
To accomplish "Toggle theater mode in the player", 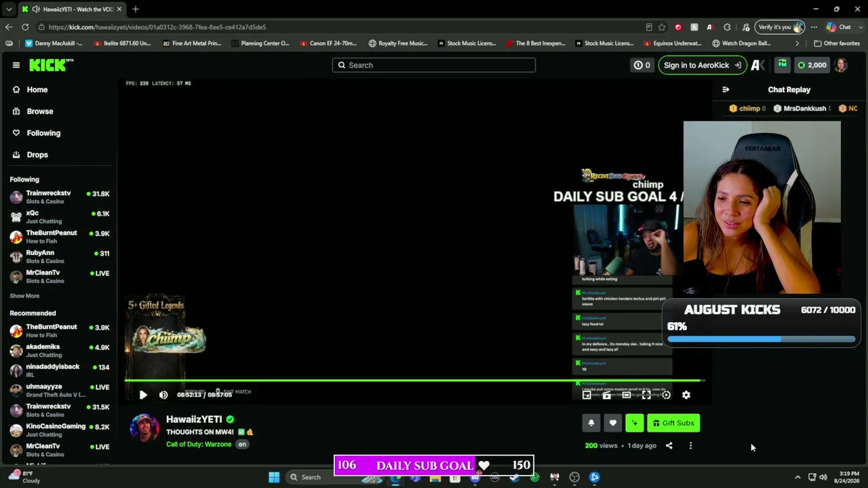I will tap(627, 394).
